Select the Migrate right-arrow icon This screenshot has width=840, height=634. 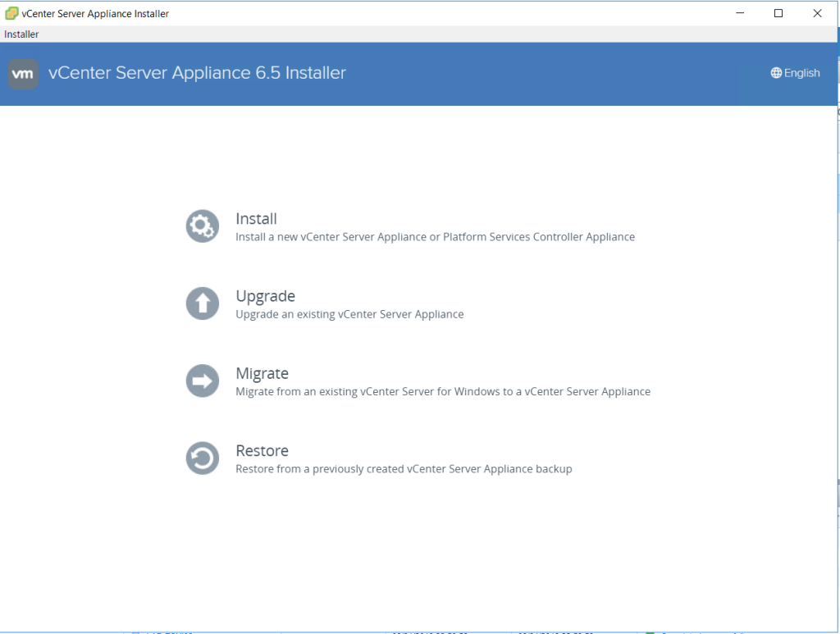tap(202, 381)
